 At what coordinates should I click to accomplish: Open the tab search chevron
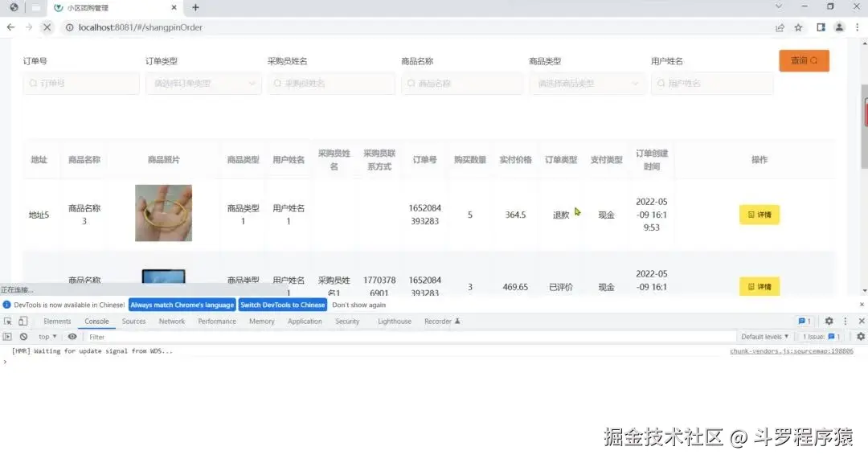click(x=778, y=6)
